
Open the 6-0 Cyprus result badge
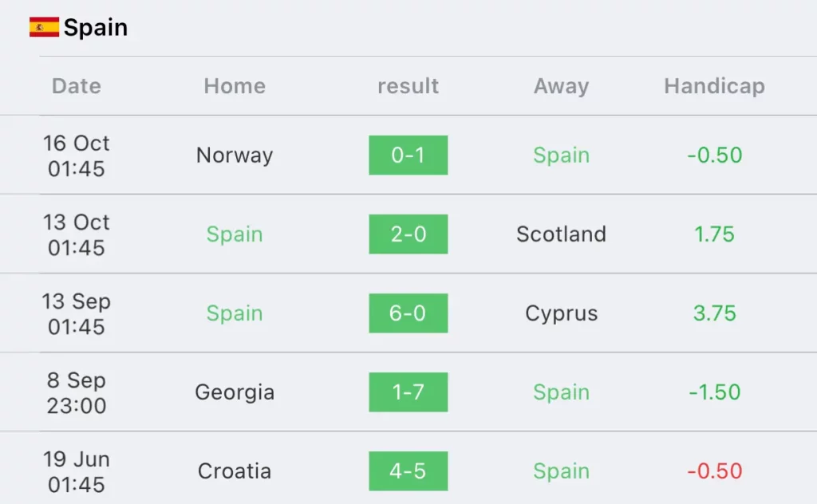click(x=408, y=313)
